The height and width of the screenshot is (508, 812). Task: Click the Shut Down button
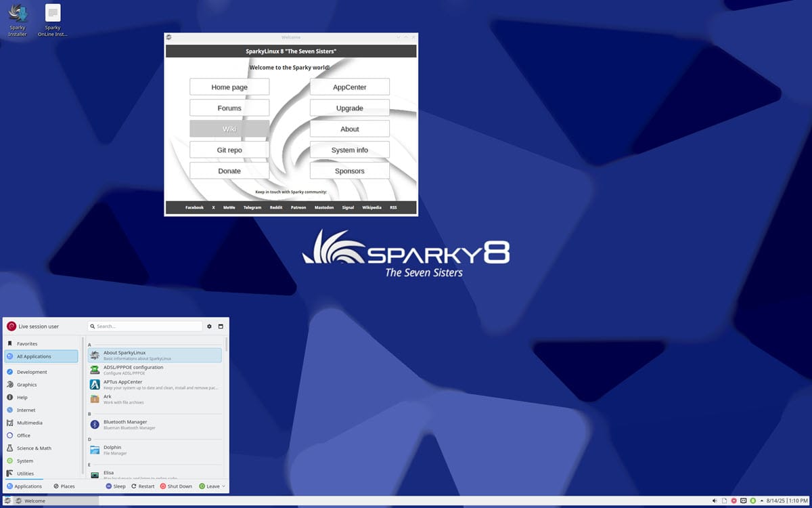(x=176, y=486)
